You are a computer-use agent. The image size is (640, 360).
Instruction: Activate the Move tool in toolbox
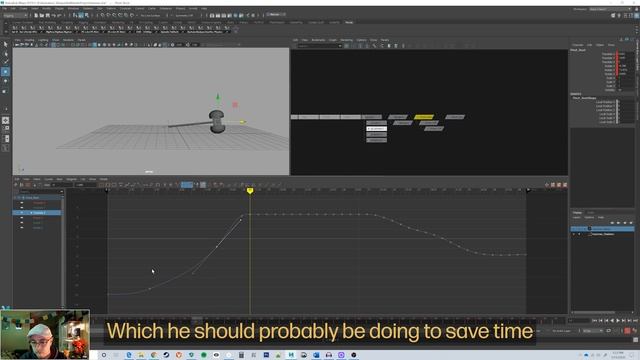(5, 71)
